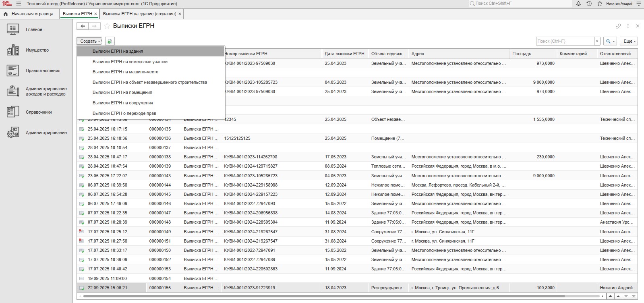The image size is (644, 303).
Task: Choose Выписки ЕГРН о переходе прав
Action: (124, 113)
